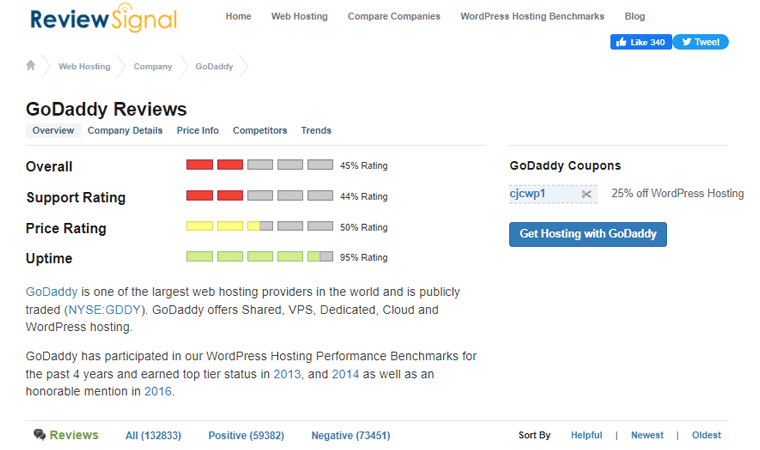Switch to the Company Details tab
The width and height of the screenshot is (760, 450).
pos(125,130)
